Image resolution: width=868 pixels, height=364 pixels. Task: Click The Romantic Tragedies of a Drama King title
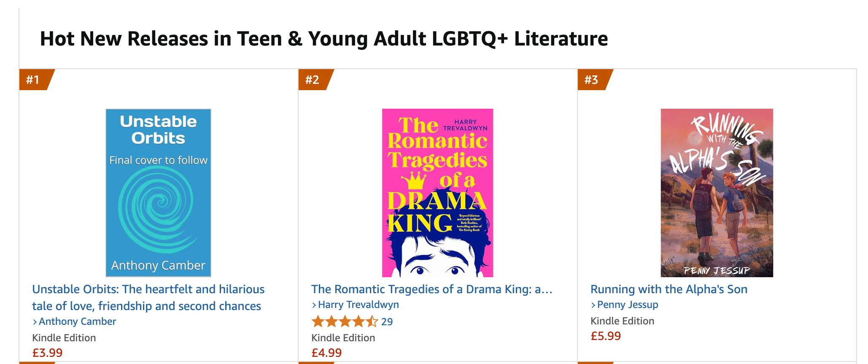[x=431, y=289]
